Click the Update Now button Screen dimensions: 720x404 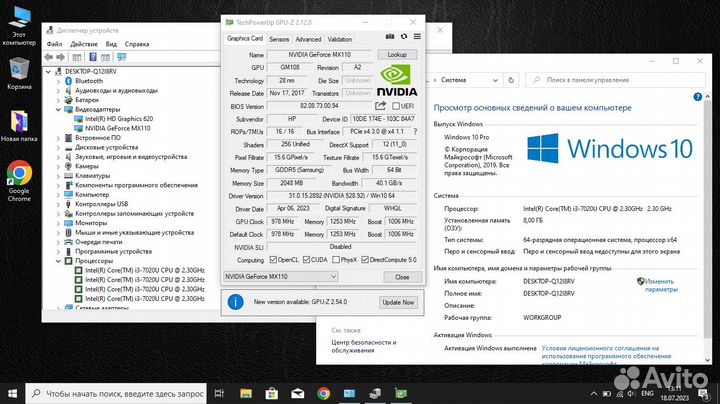(x=398, y=303)
